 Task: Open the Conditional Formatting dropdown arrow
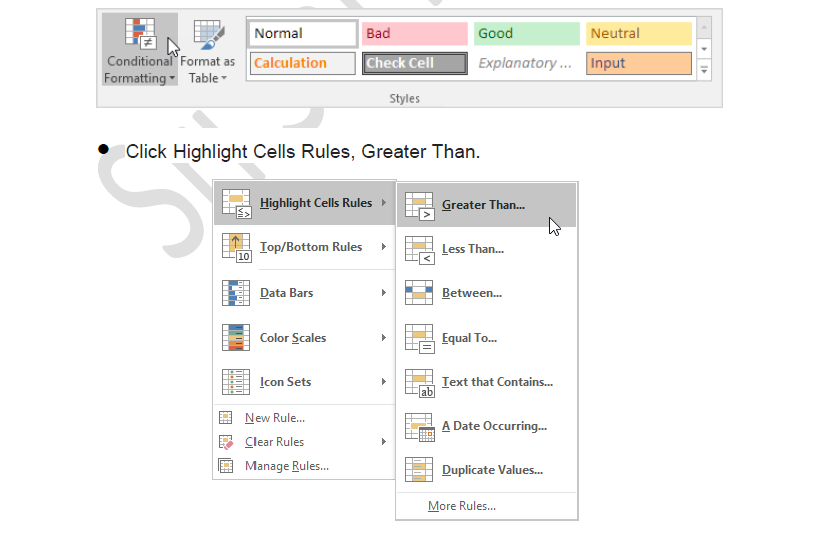click(172, 78)
